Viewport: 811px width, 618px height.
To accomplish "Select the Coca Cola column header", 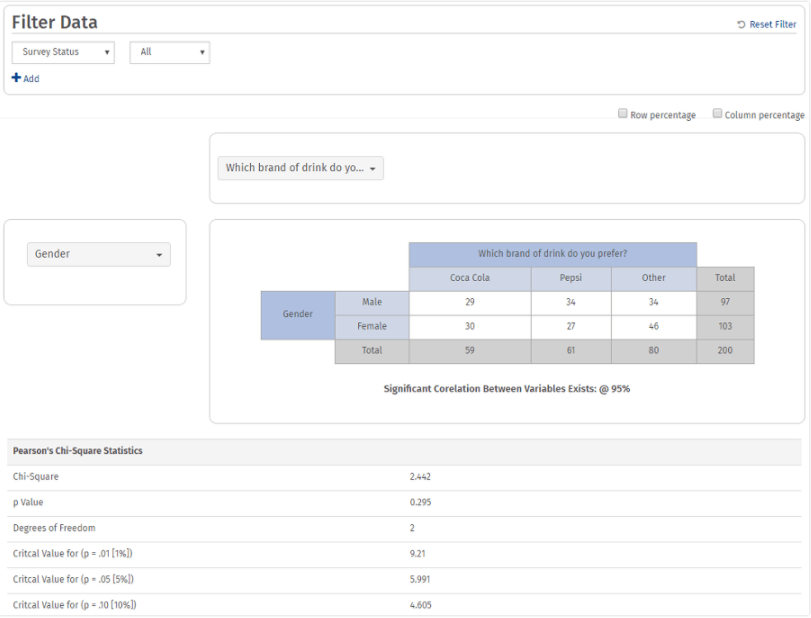I will click(x=469, y=278).
